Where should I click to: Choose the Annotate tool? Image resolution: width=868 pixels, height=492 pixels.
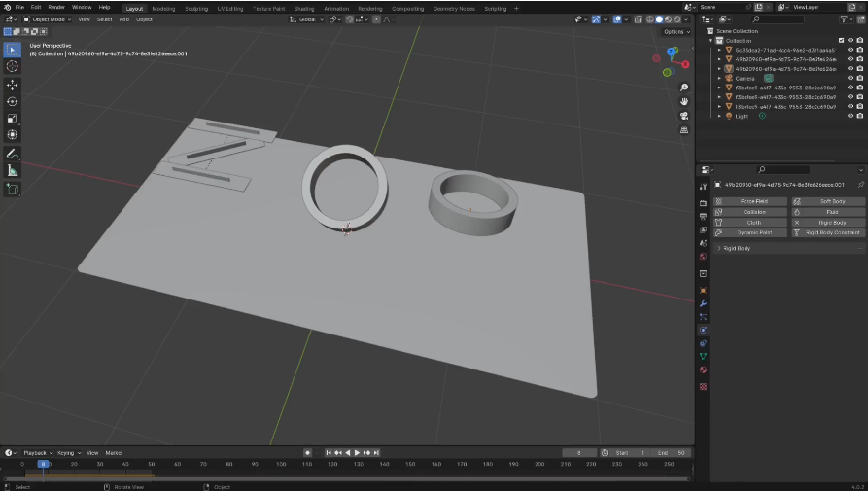13,154
